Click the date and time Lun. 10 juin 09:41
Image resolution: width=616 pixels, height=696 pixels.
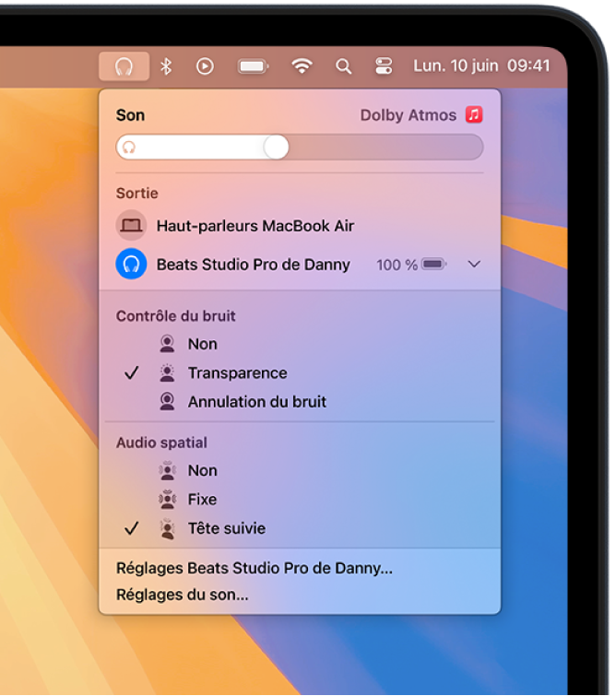(481, 66)
